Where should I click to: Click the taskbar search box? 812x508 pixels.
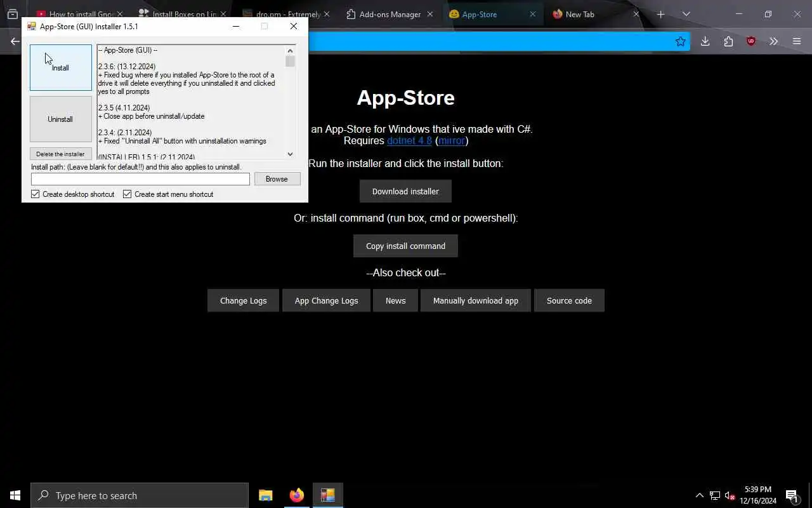(x=140, y=495)
